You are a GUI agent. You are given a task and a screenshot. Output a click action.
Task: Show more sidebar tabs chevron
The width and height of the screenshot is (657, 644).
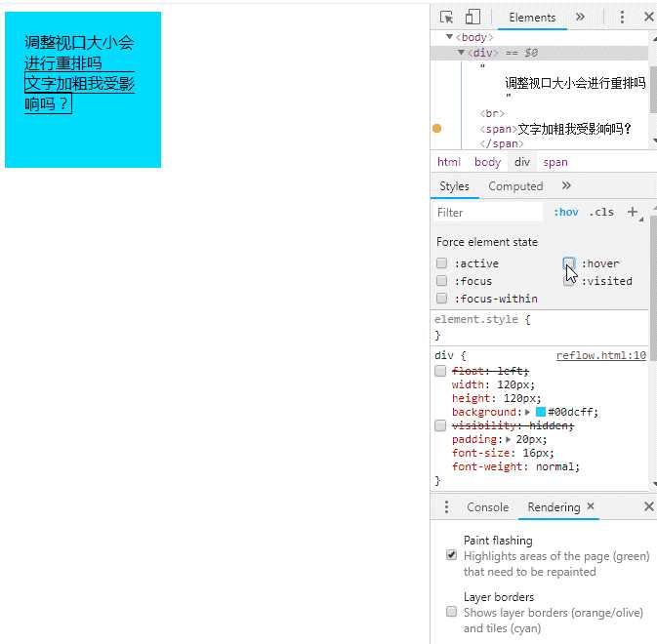pos(566,185)
